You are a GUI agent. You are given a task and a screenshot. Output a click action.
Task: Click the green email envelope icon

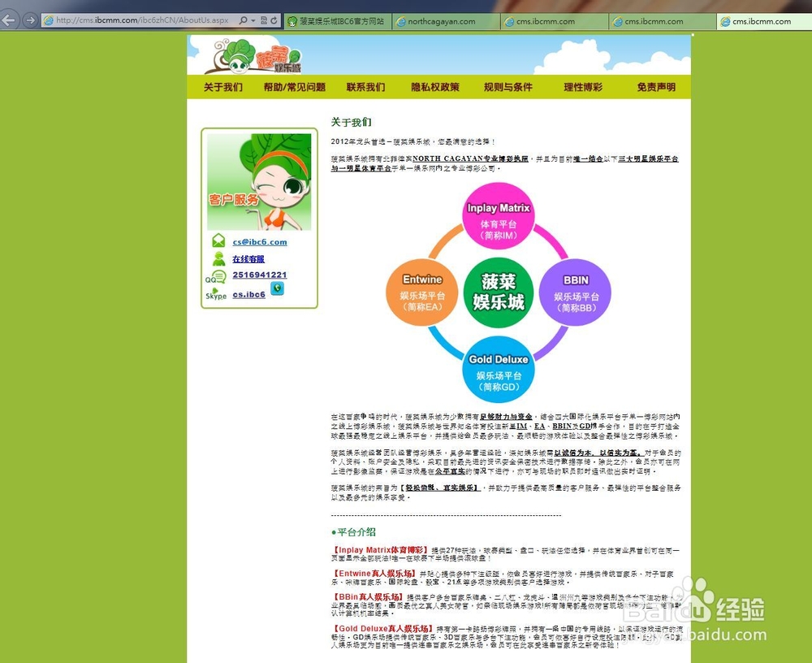coord(219,240)
